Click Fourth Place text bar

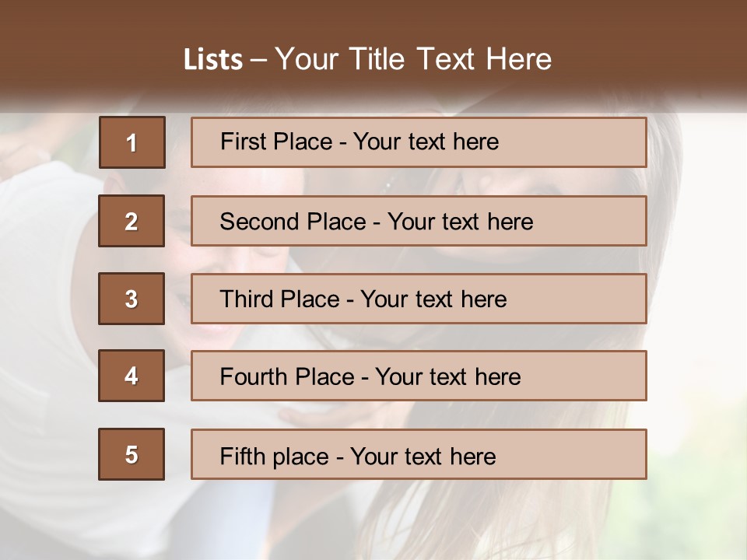point(419,376)
